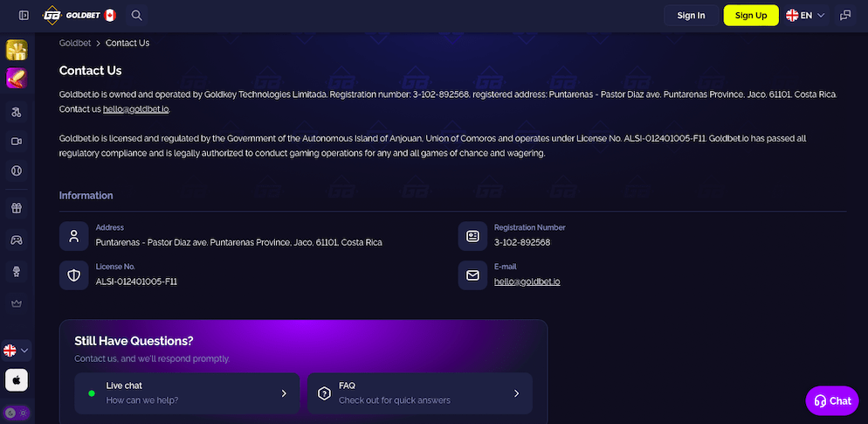The image size is (868, 424).
Task: Click the Information section heading
Action: click(86, 196)
